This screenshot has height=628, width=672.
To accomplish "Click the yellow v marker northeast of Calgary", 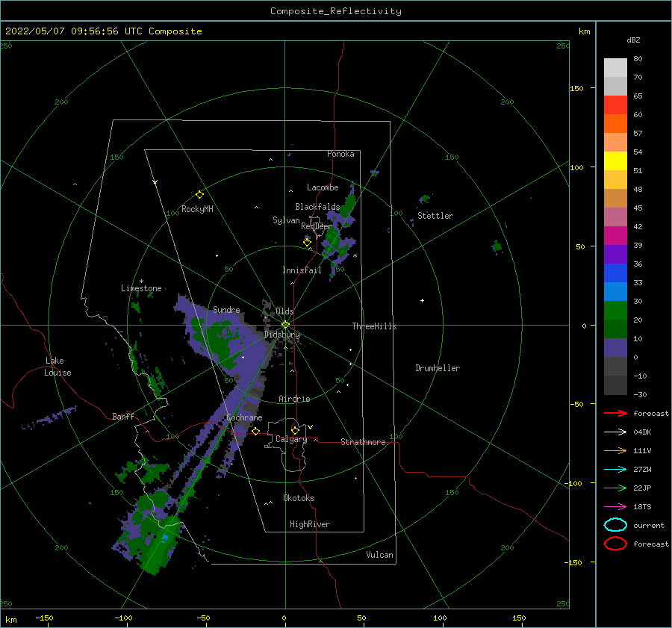I will 310,427.
